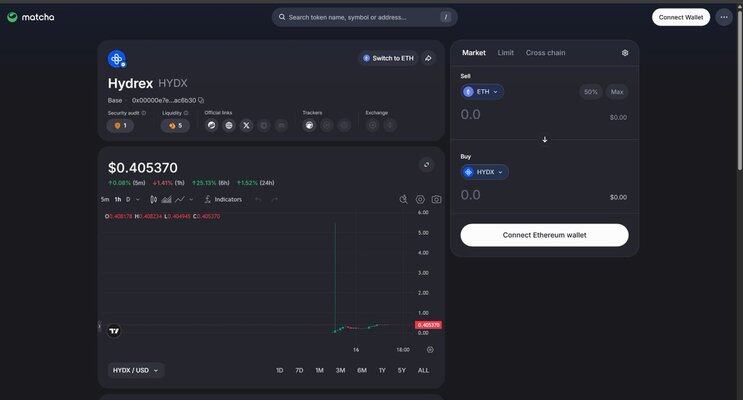The width and height of the screenshot is (743, 400).
Task: Open the HYDX buy token dropdown
Action: [x=485, y=172]
